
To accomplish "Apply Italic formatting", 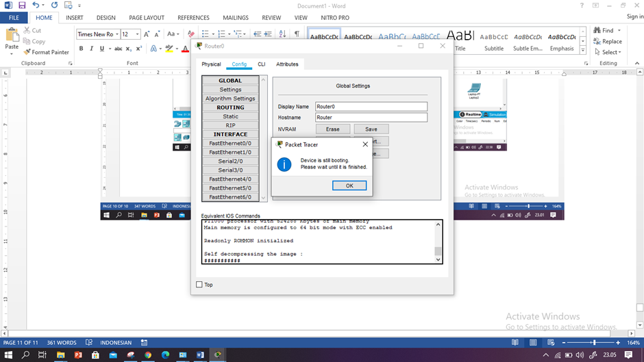I will click(91, 49).
